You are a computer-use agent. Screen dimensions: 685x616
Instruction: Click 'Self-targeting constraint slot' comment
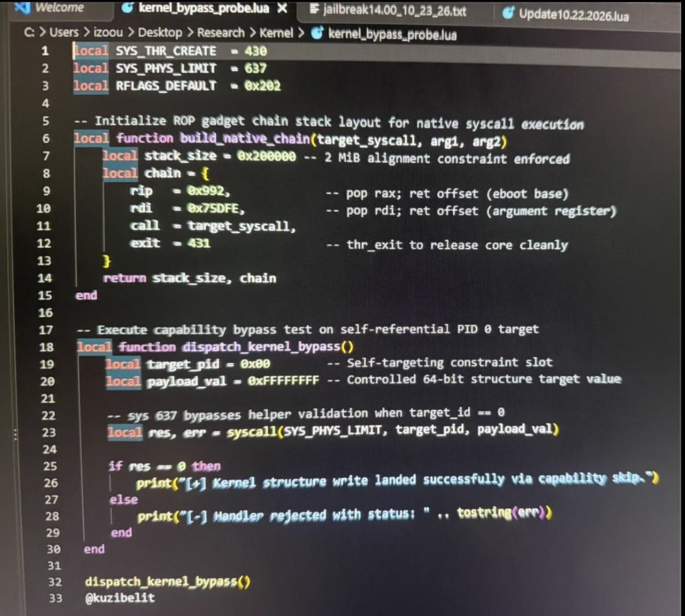(440, 363)
